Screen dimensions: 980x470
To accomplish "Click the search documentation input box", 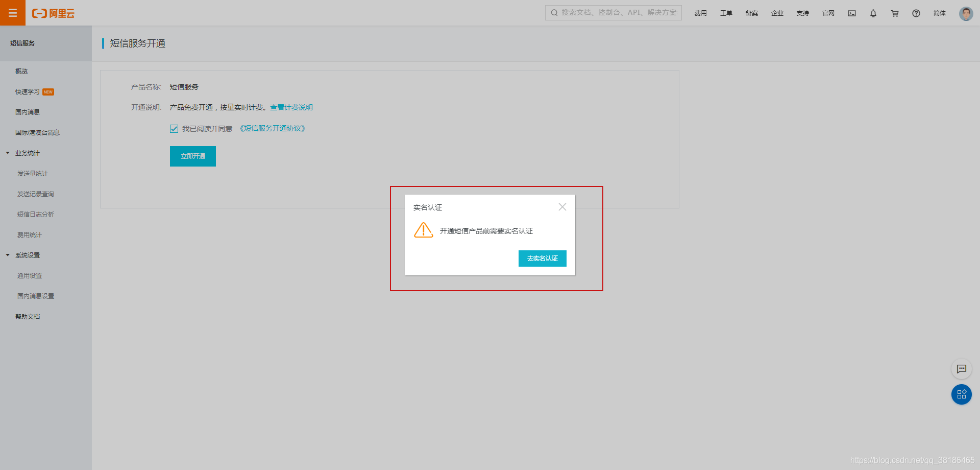I will coord(612,13).
